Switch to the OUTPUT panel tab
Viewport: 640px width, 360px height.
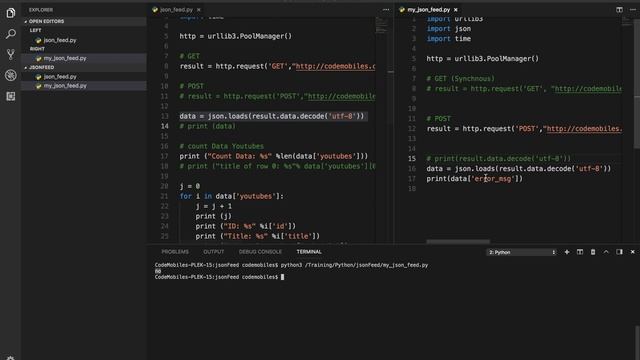213,252
